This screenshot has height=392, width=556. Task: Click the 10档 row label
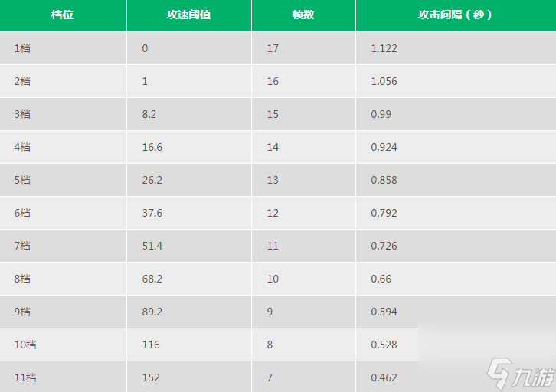(25, 345)
